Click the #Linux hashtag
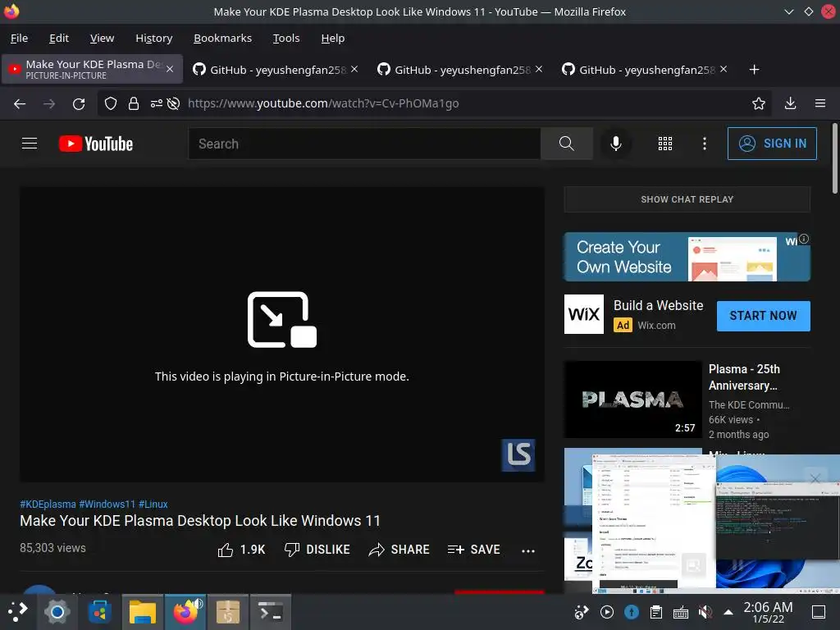Viewport: 840px width, 630px height. click(153, 504)
